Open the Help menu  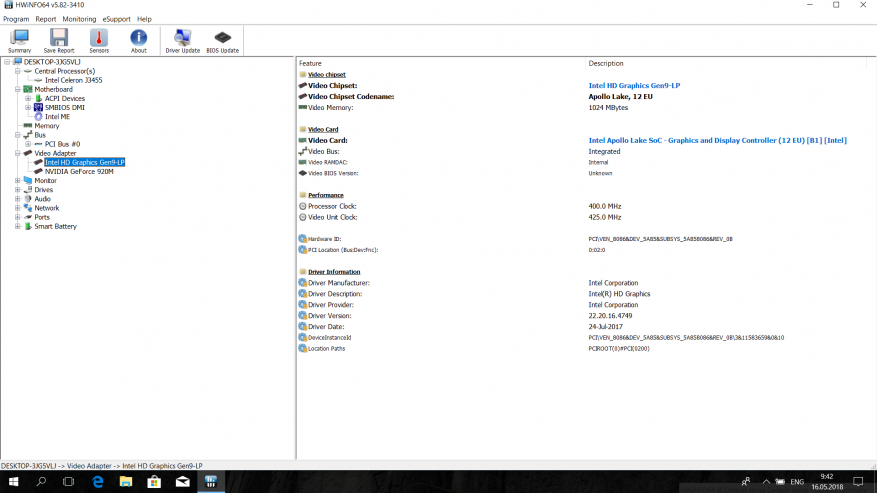pos(144,19)
